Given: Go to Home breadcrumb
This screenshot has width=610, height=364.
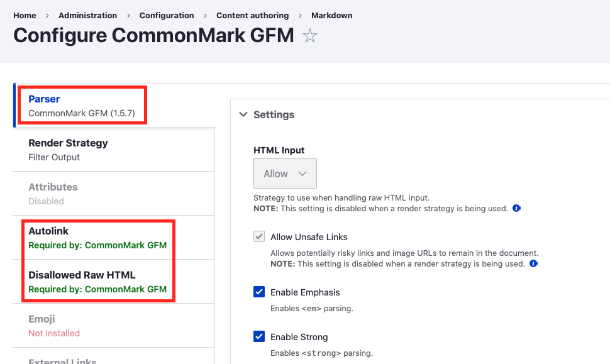Looking at the screenshot, I should pyautogui.click(x=25, y=16).
